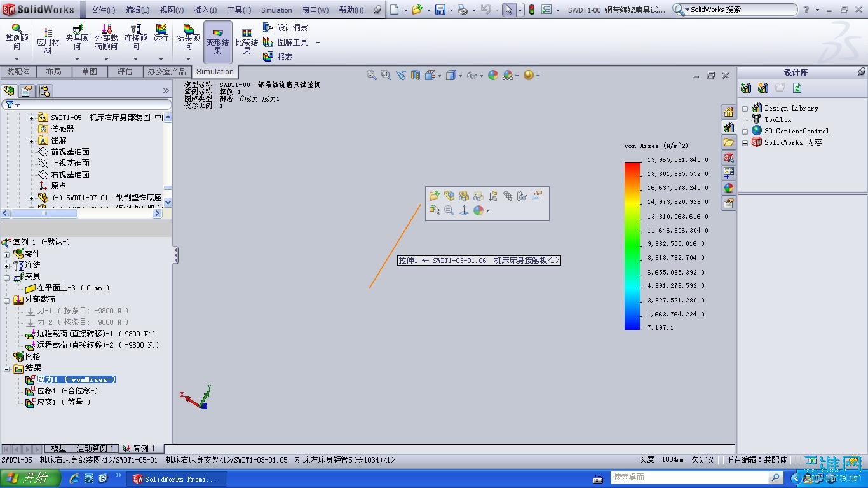
Task: Click the Save icon in the top toolbar
Action: 440,10
